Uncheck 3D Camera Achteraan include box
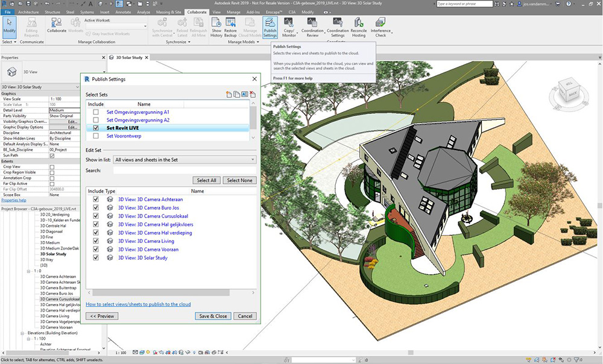This screenshot has width=603, height=364. pos(96,199)
